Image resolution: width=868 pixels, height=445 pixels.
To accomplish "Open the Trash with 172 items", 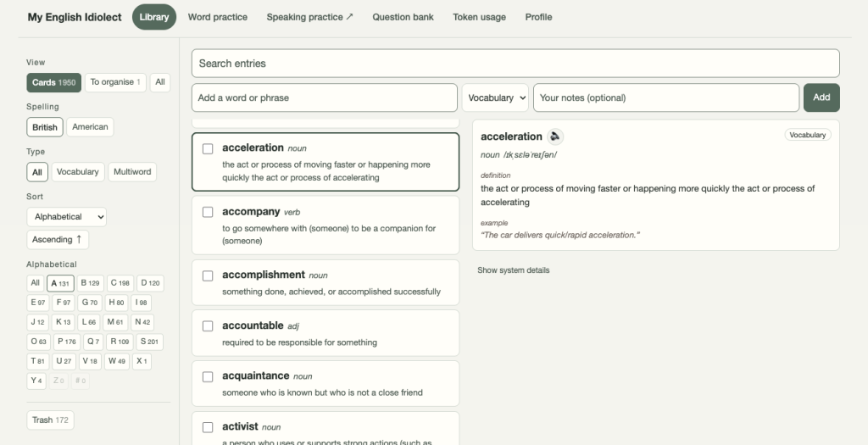I will tap(50, 420).
